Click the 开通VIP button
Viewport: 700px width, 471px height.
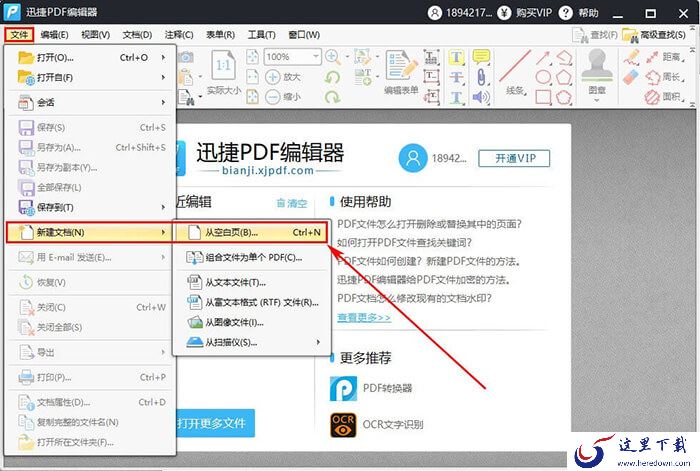pos(514,158)
